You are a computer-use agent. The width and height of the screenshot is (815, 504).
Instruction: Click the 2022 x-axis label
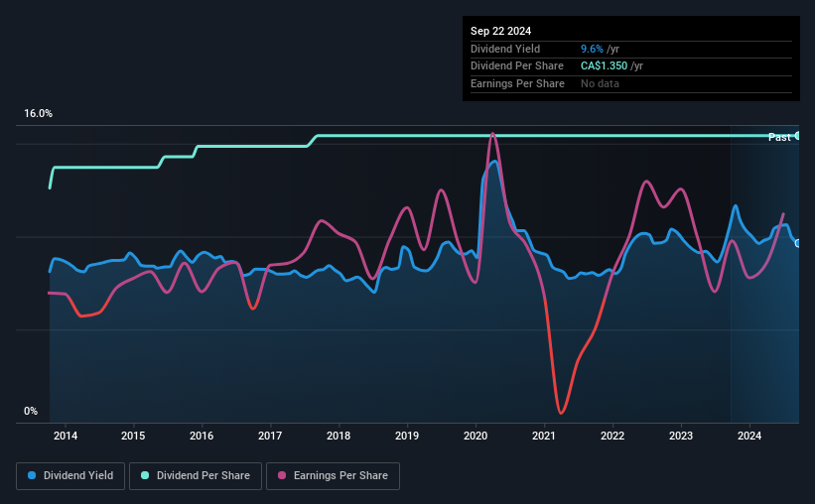[x=612, y=436]
